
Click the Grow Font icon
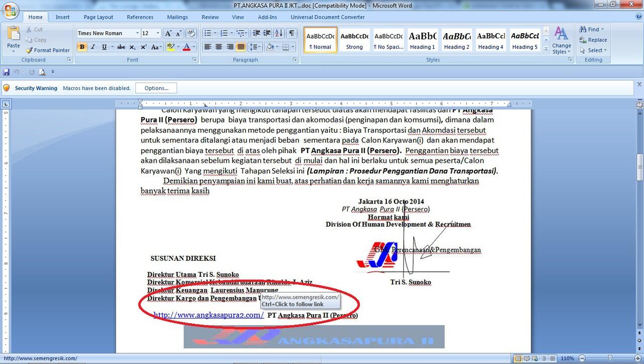coord(169,33)
